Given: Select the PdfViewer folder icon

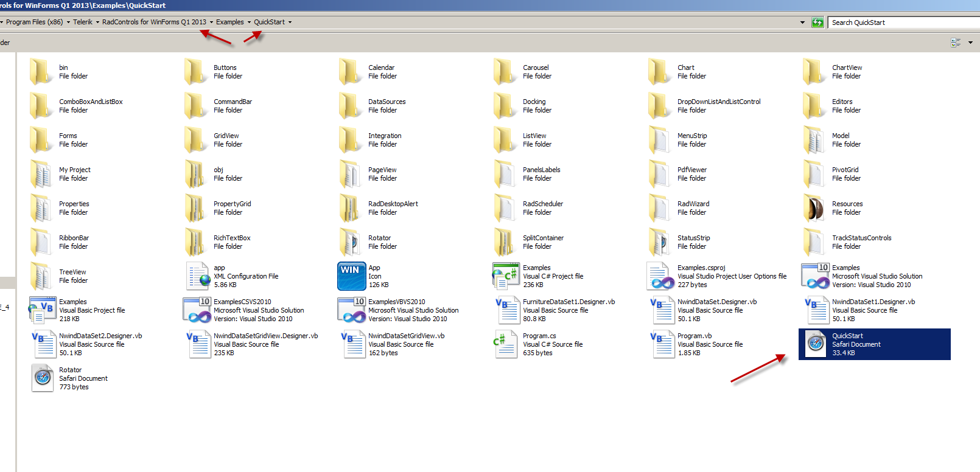Looking at the screenshot, I should click(x=660, y=174).
